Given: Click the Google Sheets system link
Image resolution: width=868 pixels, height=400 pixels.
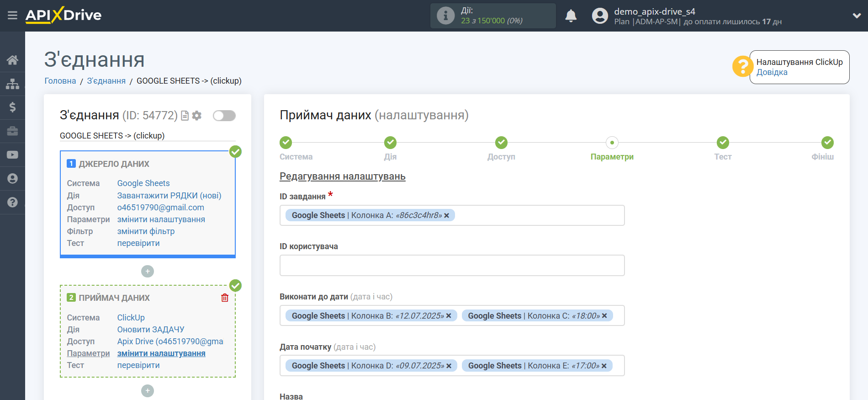Looking at the screenshot, I should click(143, 183).
